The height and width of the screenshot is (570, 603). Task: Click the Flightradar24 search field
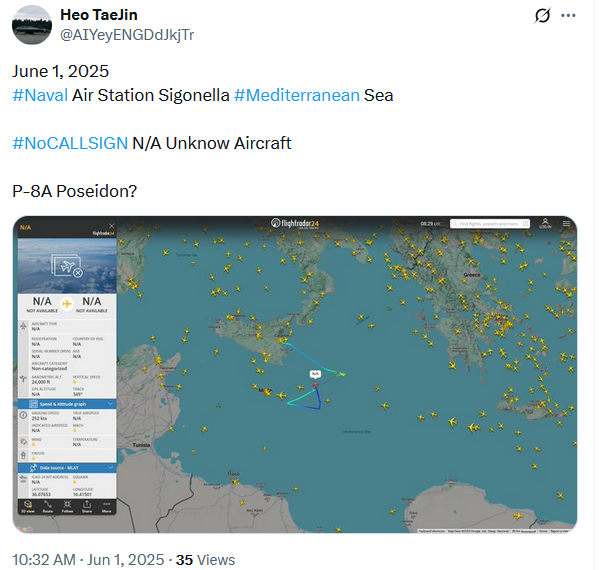point(490,223)
